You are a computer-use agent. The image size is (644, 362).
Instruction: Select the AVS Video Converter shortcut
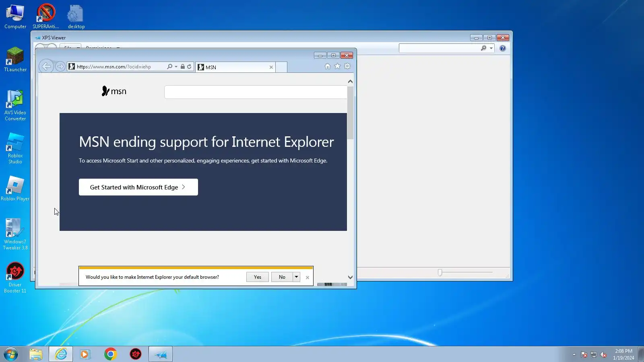15,105
